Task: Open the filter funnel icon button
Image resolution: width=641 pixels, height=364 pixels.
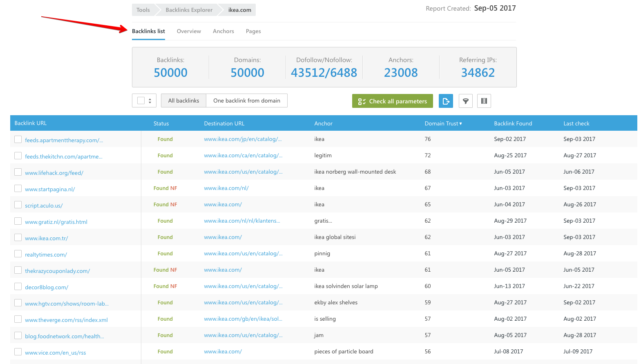Action: pos(465,101)
